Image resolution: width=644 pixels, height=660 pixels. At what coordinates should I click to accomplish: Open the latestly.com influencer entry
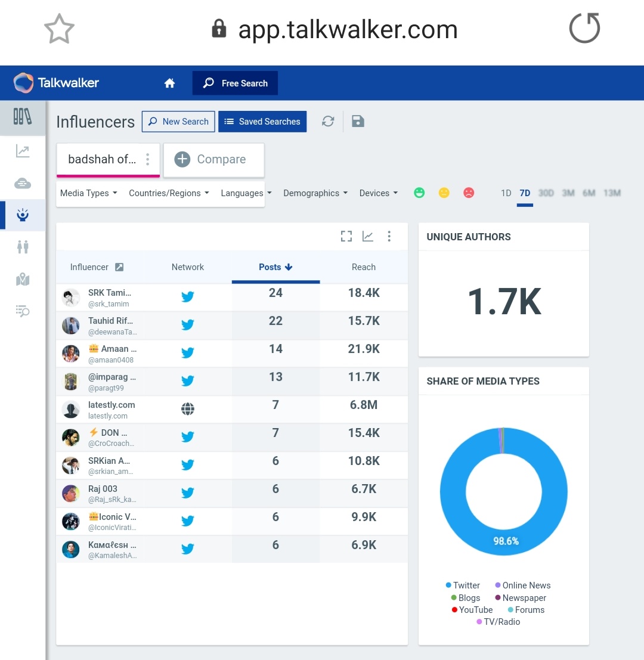pyautogui.click(x=112, y=410)
